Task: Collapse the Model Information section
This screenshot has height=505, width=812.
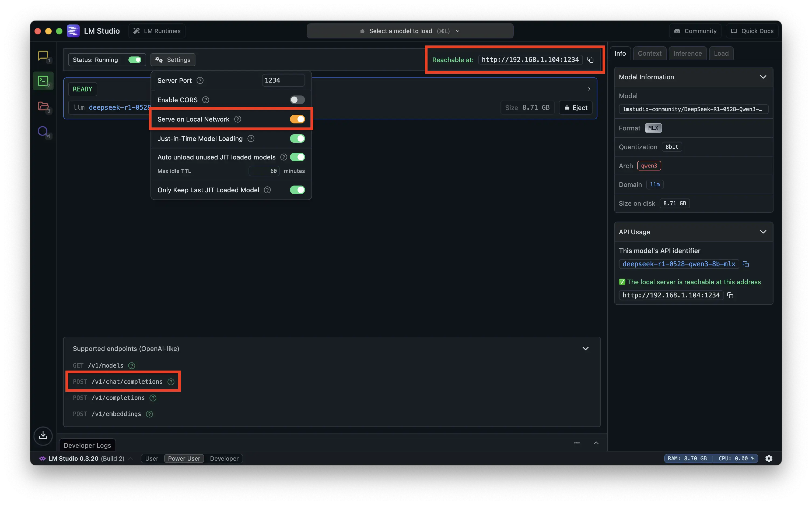Action: click(x=763, y=77)
